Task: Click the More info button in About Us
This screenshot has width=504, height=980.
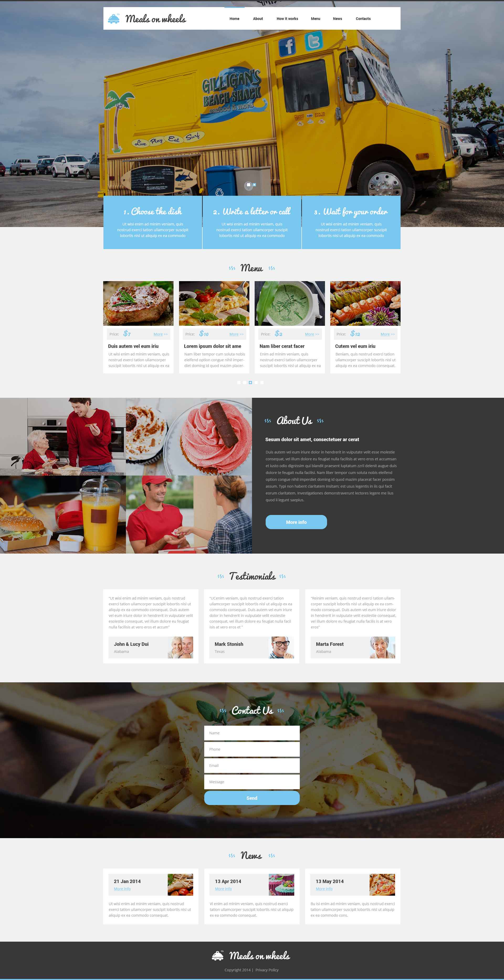Action: coord(296,522)
